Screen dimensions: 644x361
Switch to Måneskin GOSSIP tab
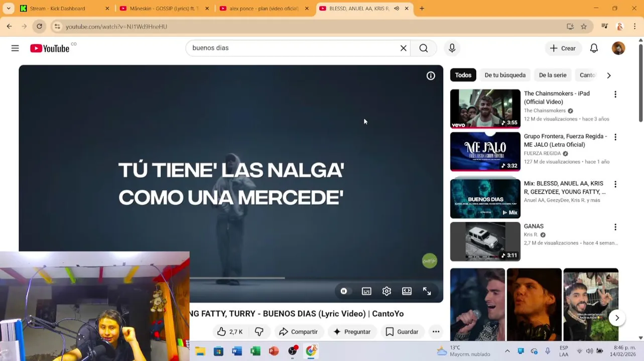(164, 9)
